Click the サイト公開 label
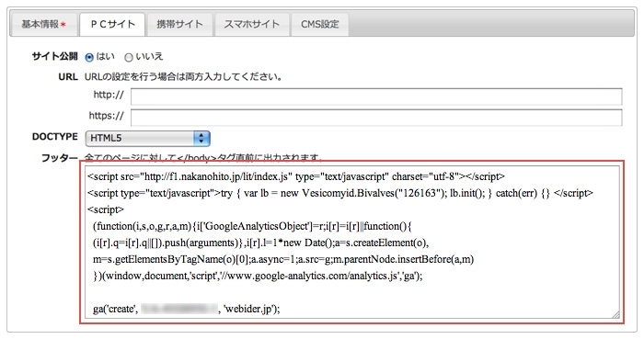 coord(54,57)
